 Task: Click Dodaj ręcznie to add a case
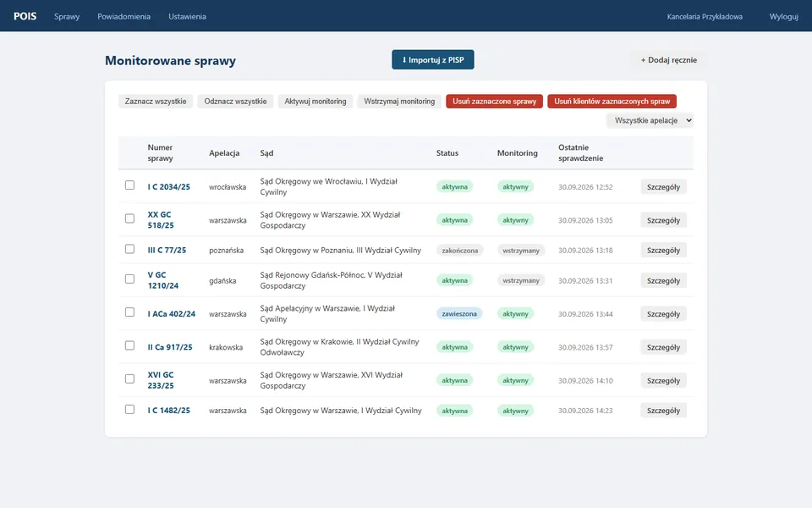[x=668, y=59]
